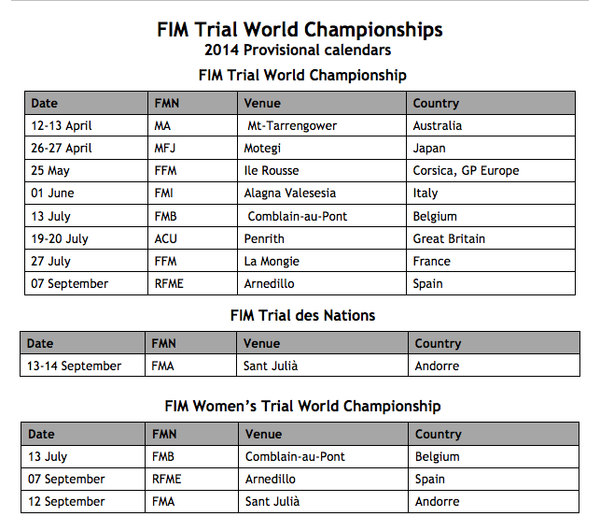Click the FIM Trial World Championships title
Image resolution: width=600 pixels, height=531 pixels.
pos(300,29)
